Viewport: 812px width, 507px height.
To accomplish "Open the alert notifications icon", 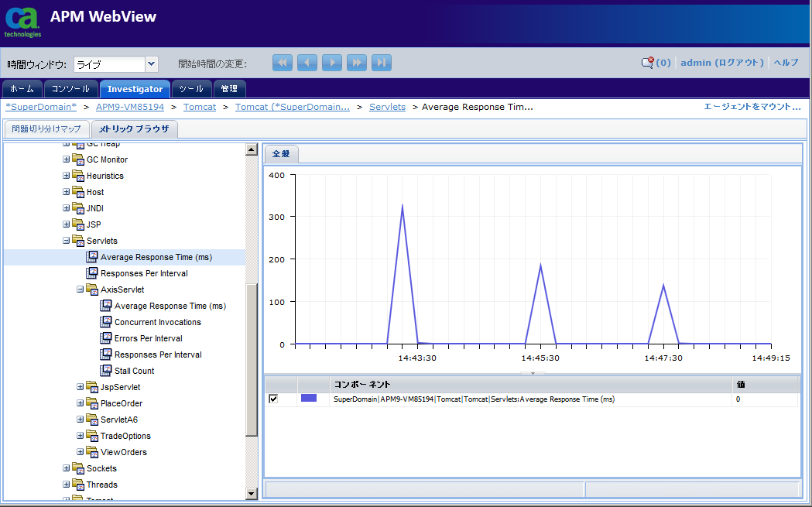I will tap(647, 63).
